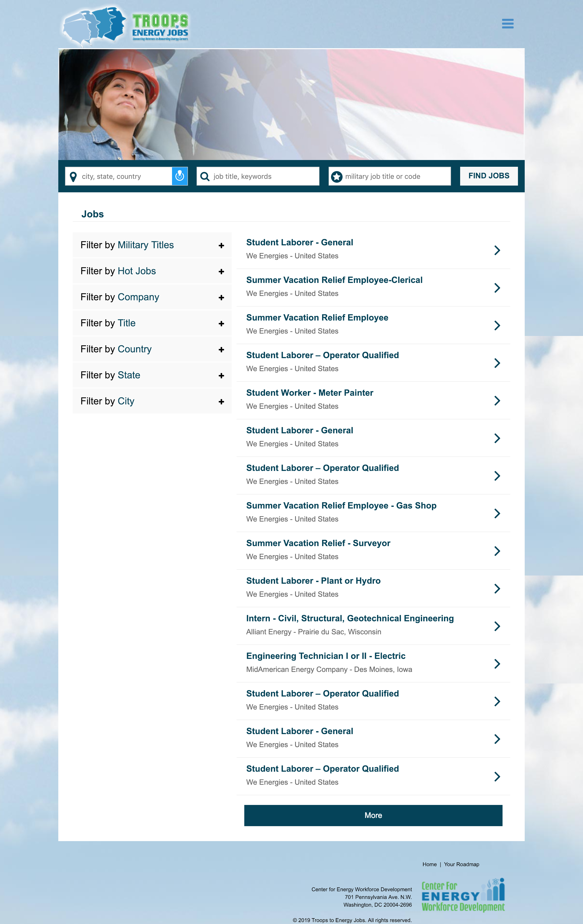Expand Filter by City
This screenshot has width=583, height=924.
coord(152,401)
